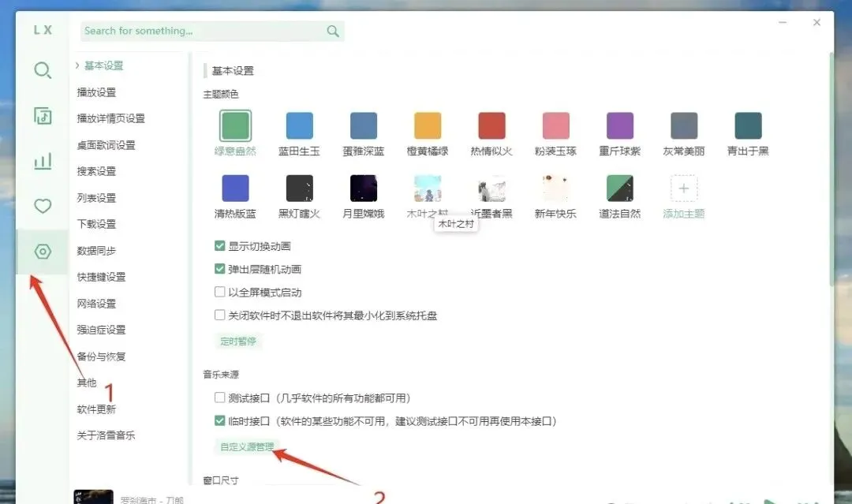The height and width of the screenshot is (504, 852).
Task: Select the 青出于黑 teal theme
Action: tap(748, 125)
